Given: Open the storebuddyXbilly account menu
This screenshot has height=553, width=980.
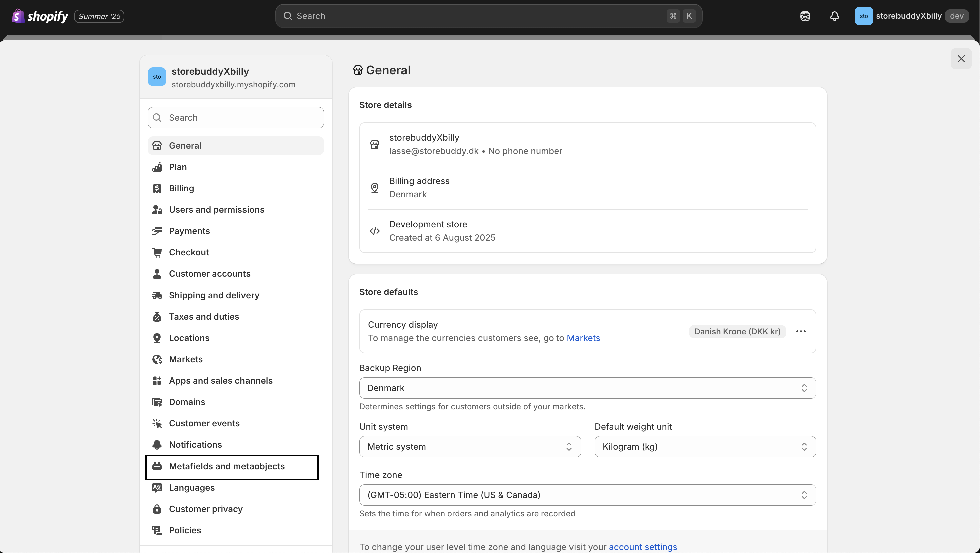Looking at the screenshot, I should 912,16.
